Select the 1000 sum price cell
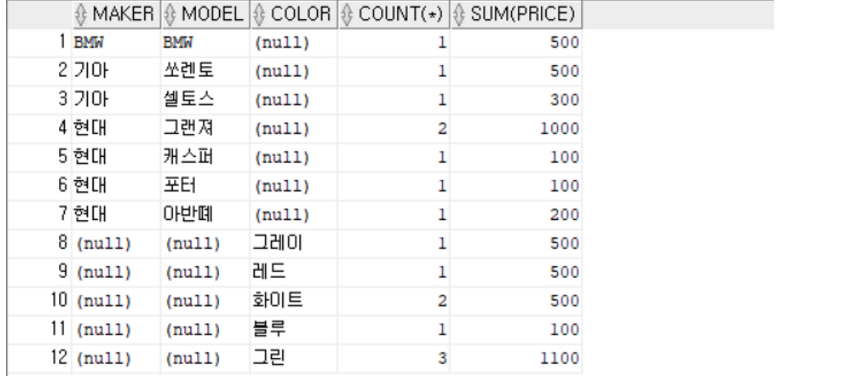 (x=516, y=129)
